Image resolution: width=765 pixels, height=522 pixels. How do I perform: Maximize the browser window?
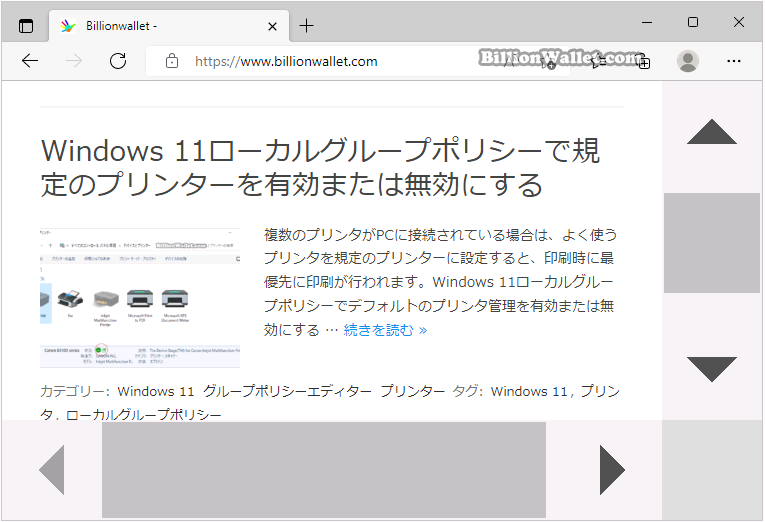click(693, 22)
